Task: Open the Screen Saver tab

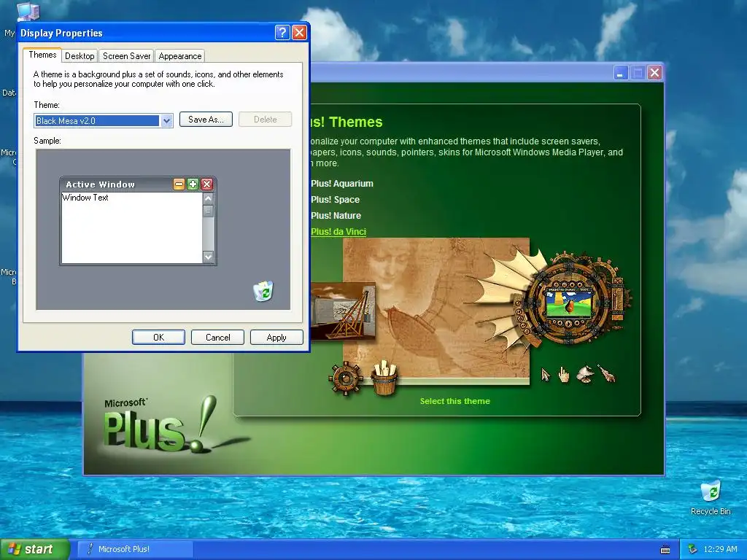Action: point(126,56)
